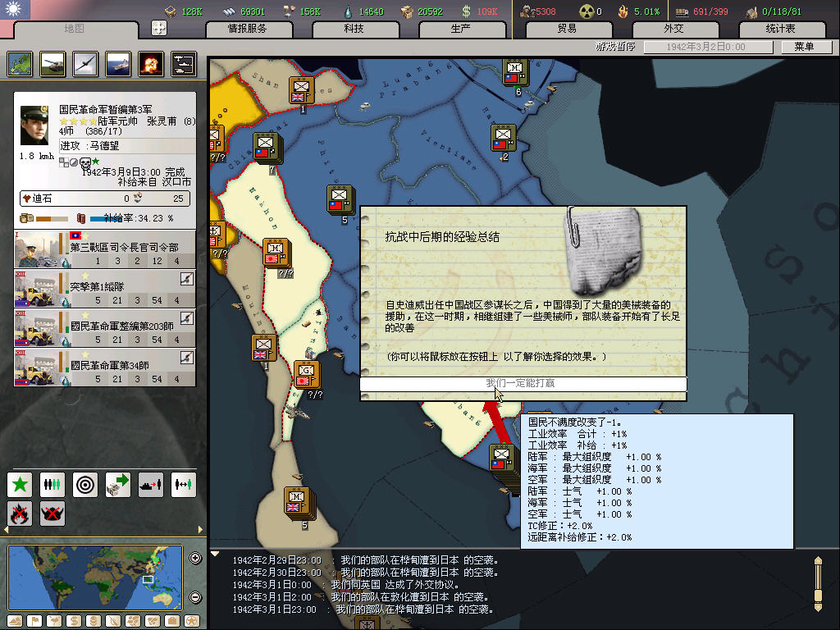Click the money dollar resource icon
The image size is (840, 630).
[x=466, y=11]
